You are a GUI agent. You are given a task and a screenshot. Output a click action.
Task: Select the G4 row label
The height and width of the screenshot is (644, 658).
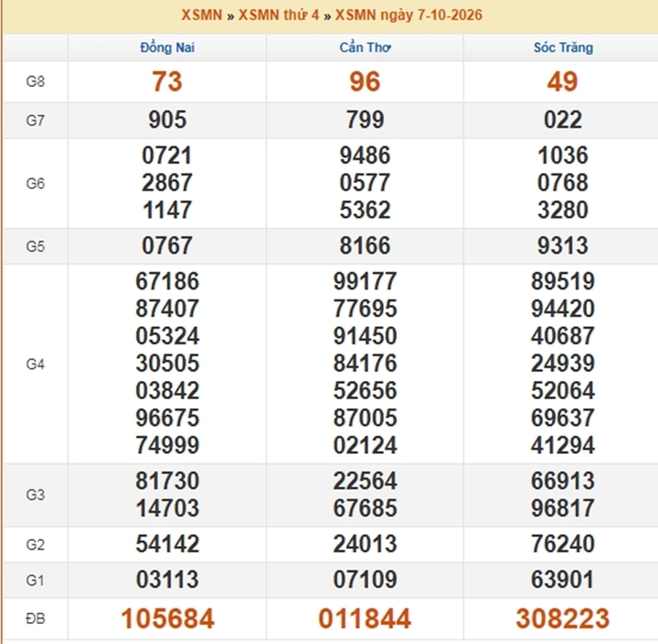(36, 364)
